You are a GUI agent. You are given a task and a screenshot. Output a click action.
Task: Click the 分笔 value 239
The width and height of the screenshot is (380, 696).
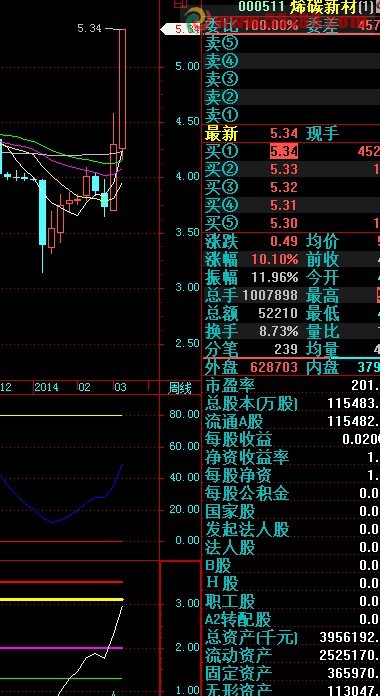286,349
